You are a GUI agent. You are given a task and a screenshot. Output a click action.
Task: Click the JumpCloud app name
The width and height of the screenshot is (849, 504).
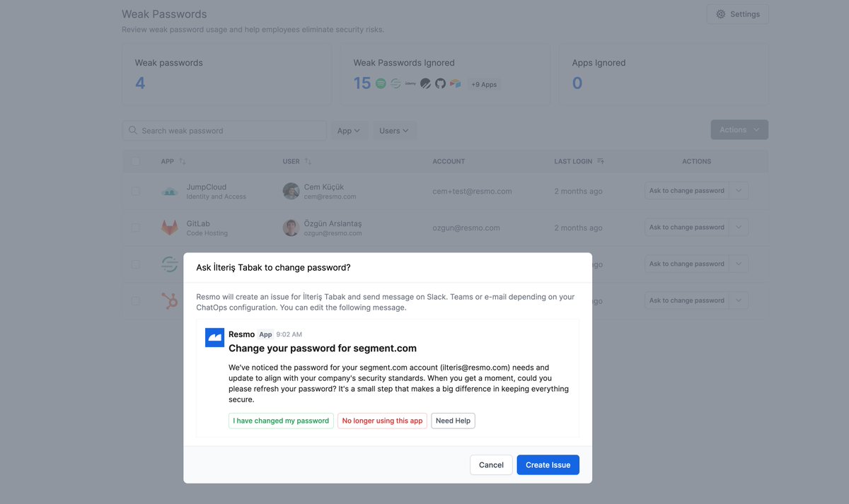[207, 187]
